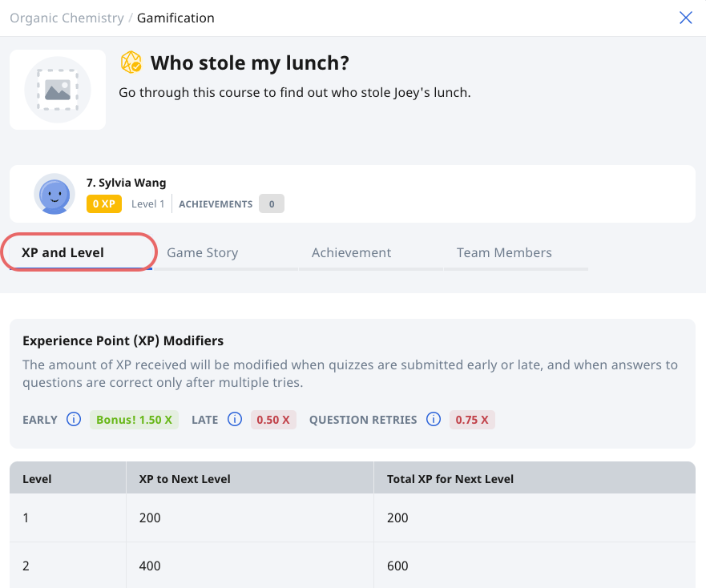This screenshot has height=588, width=706.
Task: Click the placeholder course image thumbnail
Action: (x=58, y=90)
